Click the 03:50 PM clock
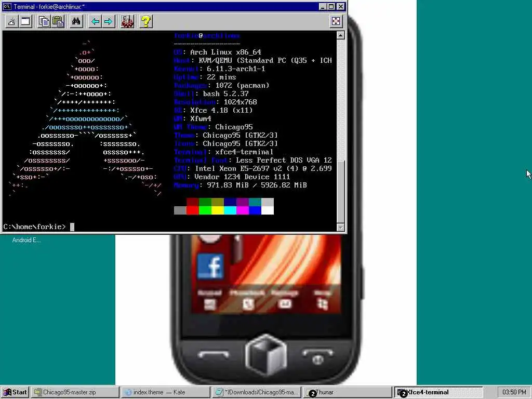Image resolution: width=532 pixels, height=399 pixels. pos(514,392)
